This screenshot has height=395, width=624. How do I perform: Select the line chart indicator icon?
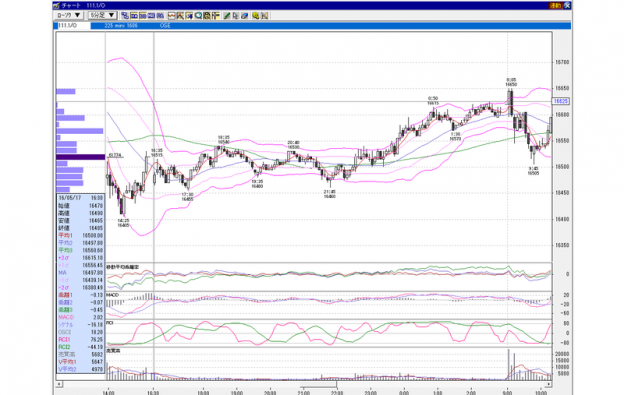[172, 16]
